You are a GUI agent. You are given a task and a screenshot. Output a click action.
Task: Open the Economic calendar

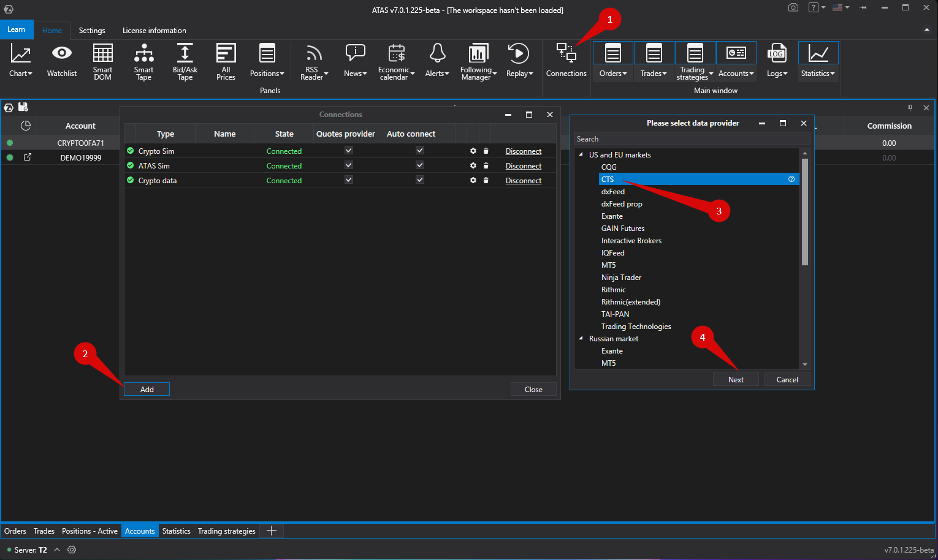396,61
